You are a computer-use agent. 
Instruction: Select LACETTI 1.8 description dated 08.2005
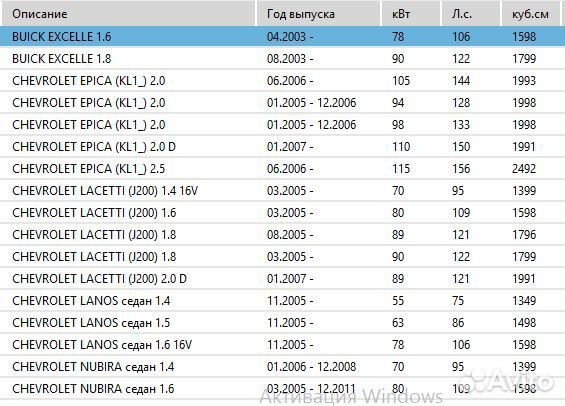tap(94, 235)
